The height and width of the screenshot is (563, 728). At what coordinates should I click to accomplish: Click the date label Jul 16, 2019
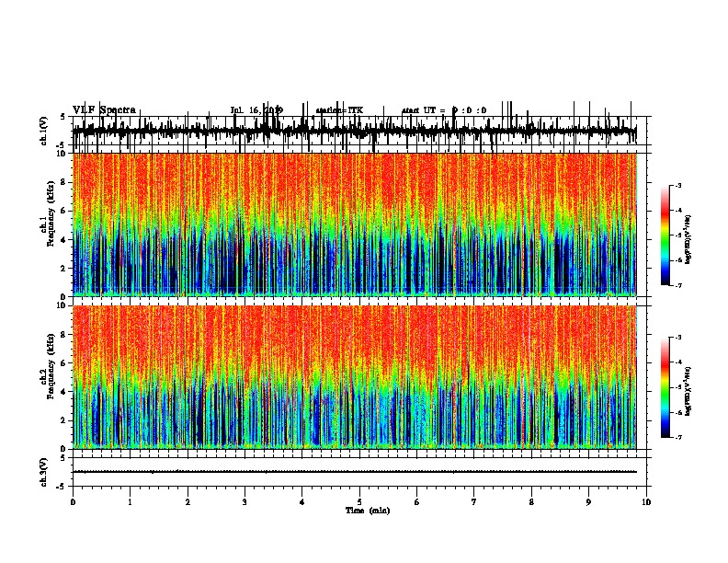coord(256,110)
